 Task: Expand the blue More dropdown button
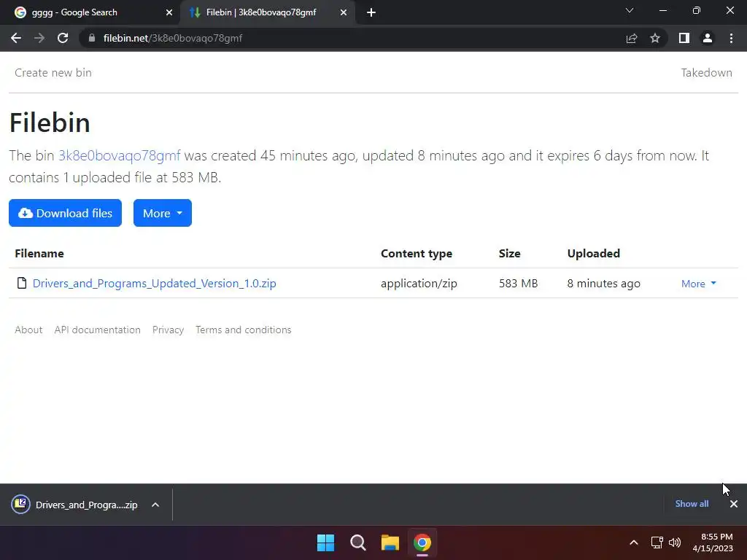[163, 213]
